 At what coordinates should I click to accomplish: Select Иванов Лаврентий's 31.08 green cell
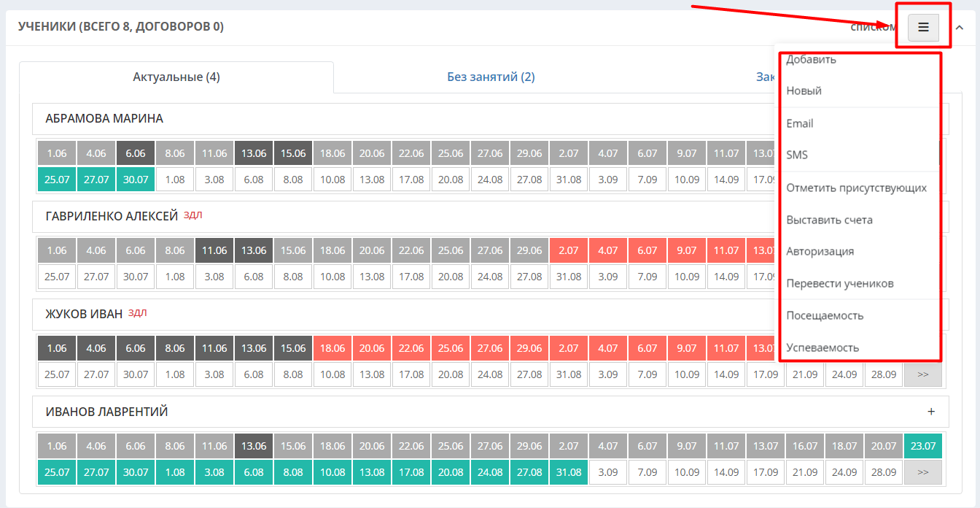tap(569, 472)
